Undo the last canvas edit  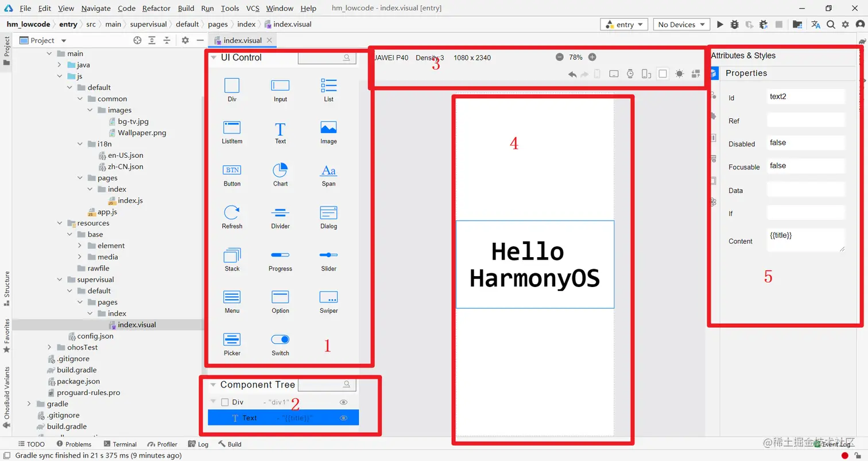point(572,74)
